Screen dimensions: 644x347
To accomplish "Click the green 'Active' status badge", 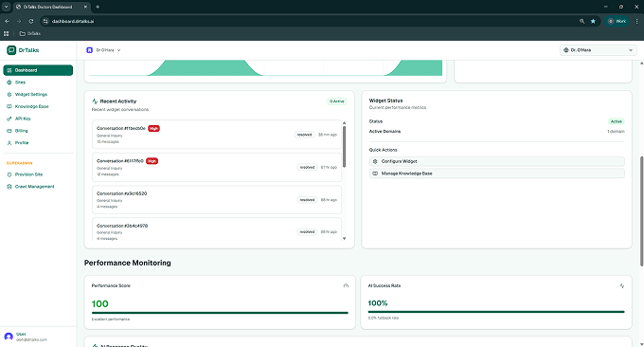I will click(x=617, y=121).
